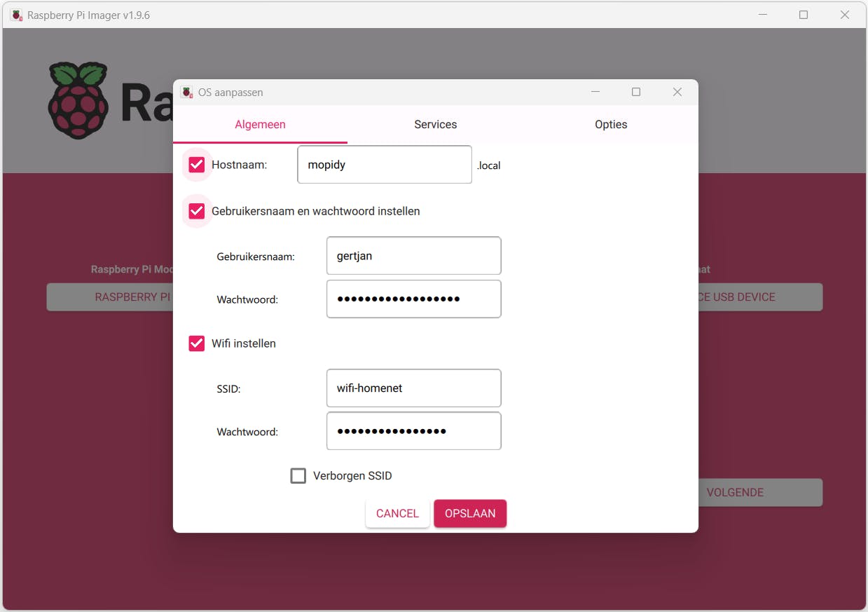Screen dimensions: 868x612
Task: Maximize the Raspberry Pi Imager window
Action: [x=804, y=15]
